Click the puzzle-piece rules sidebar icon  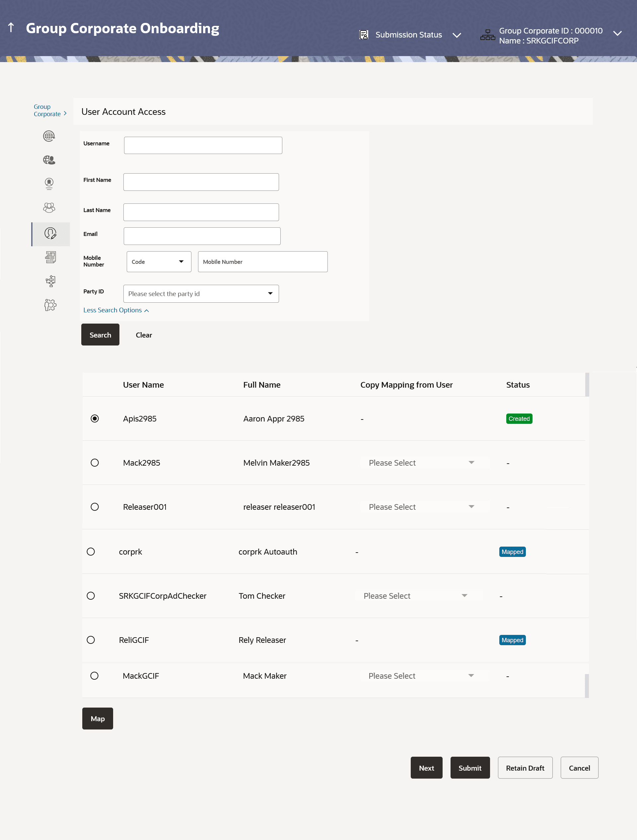pos(50,305)
